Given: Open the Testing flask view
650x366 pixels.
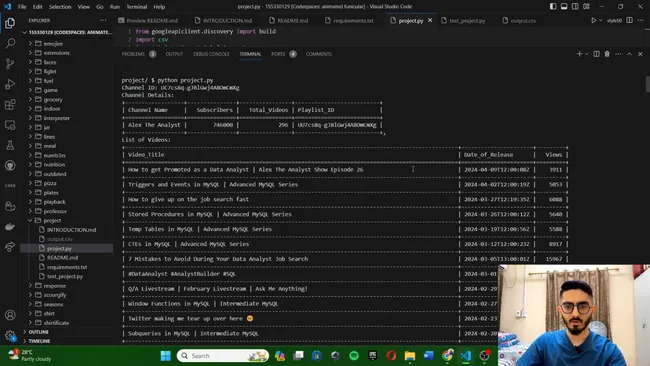Looking at the screenshot, I should coord(10,145).
